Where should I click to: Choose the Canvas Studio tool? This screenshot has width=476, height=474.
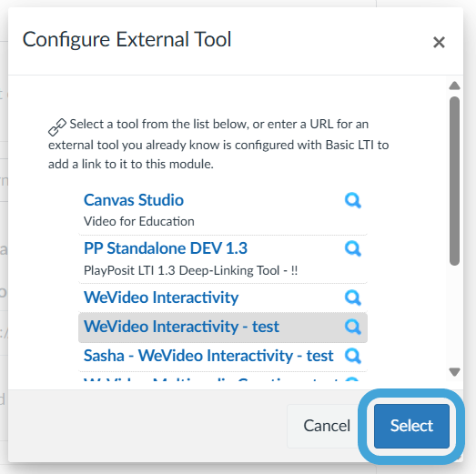point(134,200)
